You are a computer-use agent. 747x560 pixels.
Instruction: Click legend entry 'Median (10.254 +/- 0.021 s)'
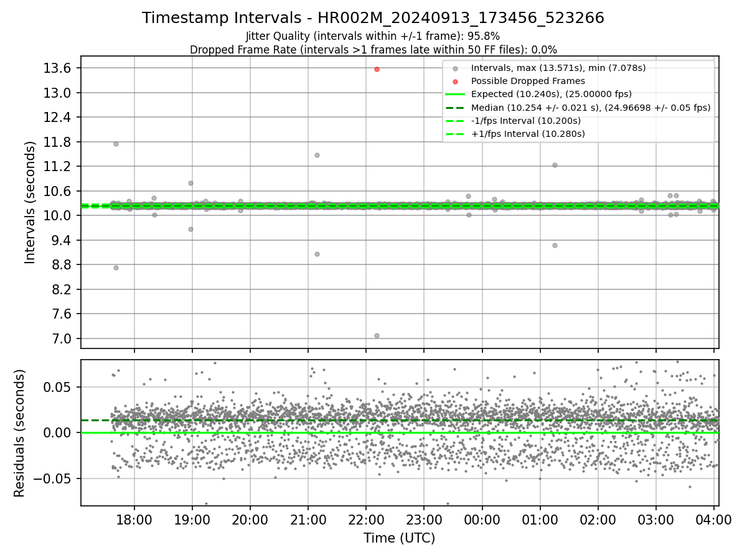(x=591, y=107)
